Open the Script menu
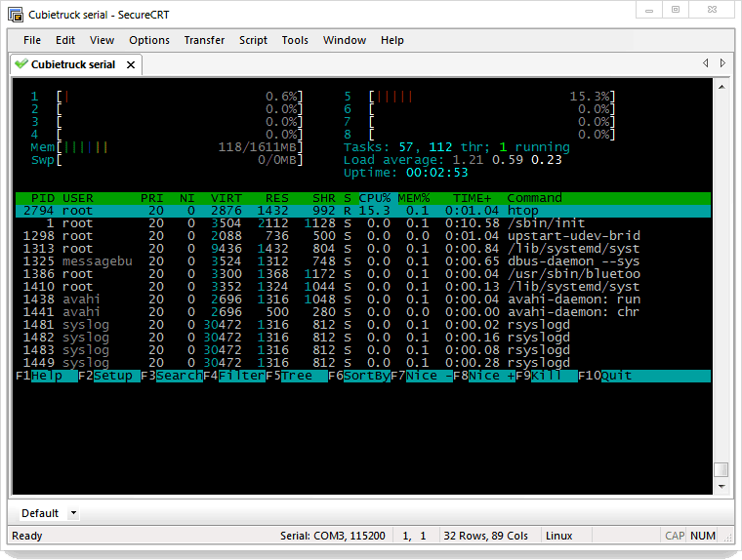This screenshot has height=560, width=742. [253, 40]
